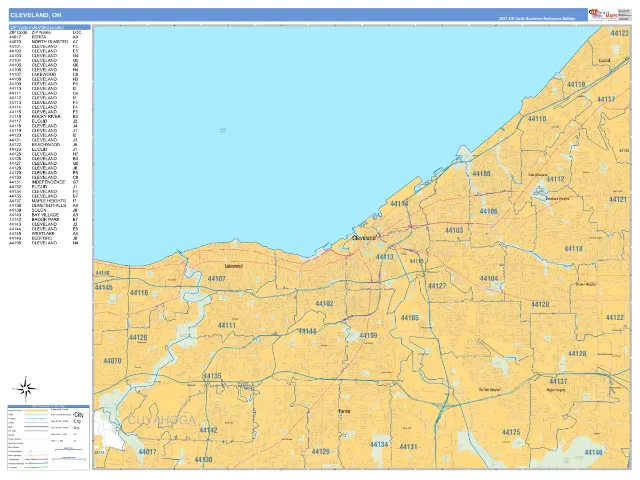Click the CLEVELAND, OH title text
640x480 pixels.
click(36, 15)
